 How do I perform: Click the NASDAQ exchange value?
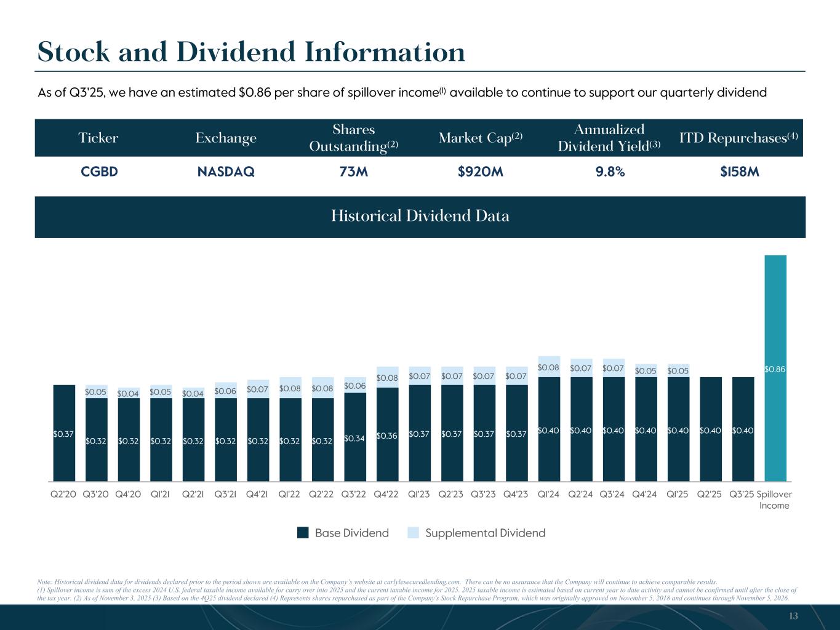[x=226, y=172]
